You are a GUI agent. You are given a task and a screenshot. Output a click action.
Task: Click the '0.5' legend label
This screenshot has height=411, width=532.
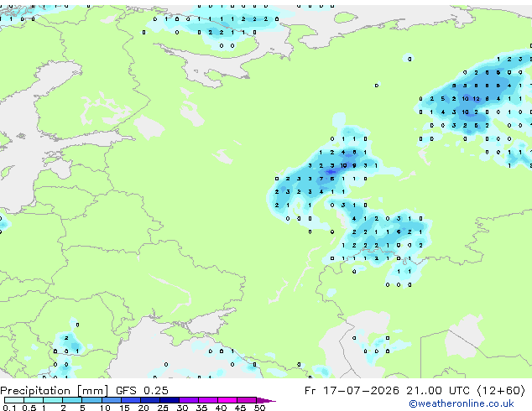click(29, 408)
